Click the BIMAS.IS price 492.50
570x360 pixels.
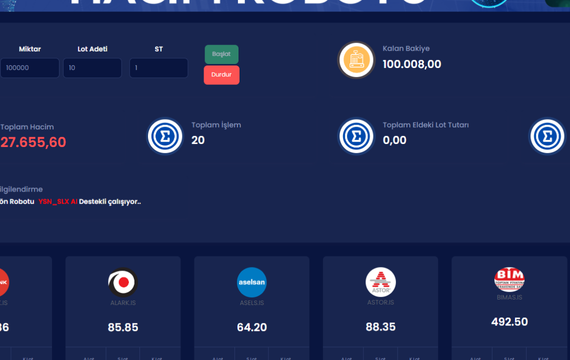pos(509,322)
